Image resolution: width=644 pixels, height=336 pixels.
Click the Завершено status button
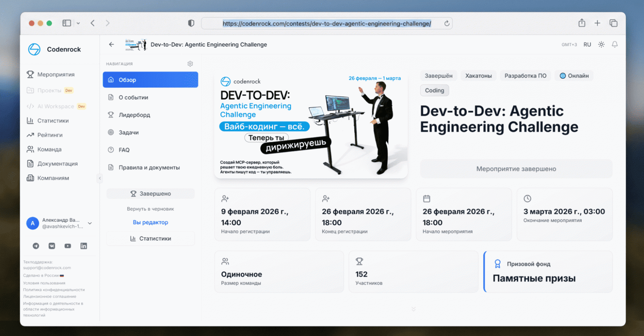tap(150, 194)
